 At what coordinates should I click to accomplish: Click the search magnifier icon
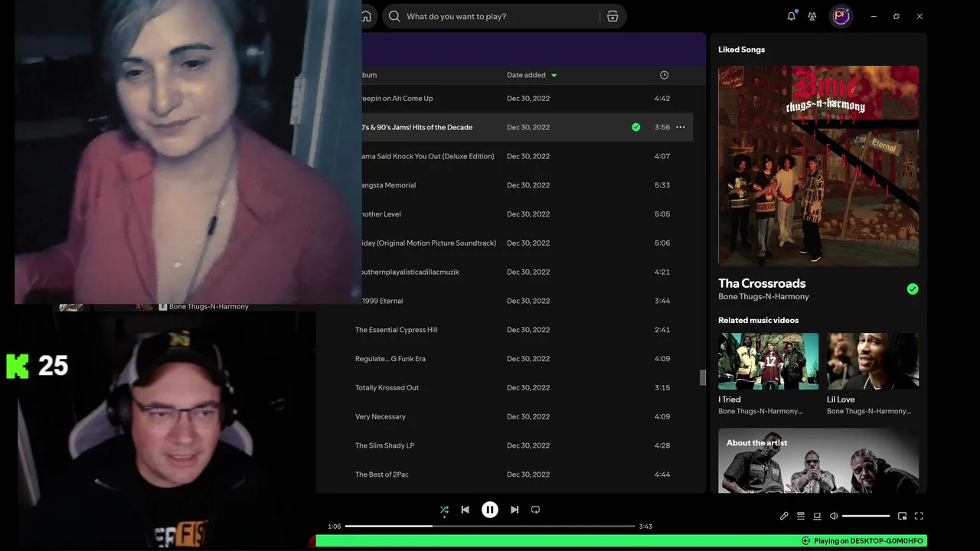click(x=394, y=16)
